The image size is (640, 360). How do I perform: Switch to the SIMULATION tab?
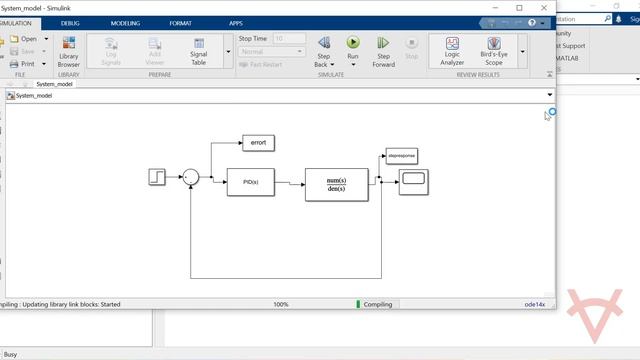(x=16, y=23)
